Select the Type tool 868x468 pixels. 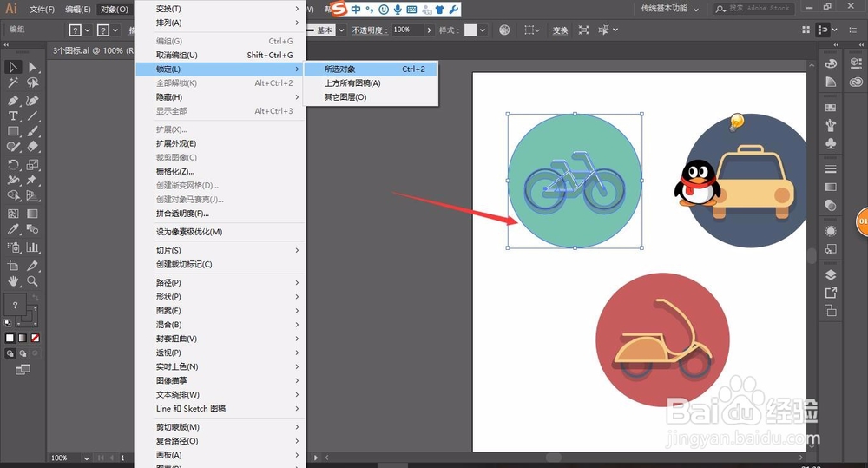[x=13, y=116]
